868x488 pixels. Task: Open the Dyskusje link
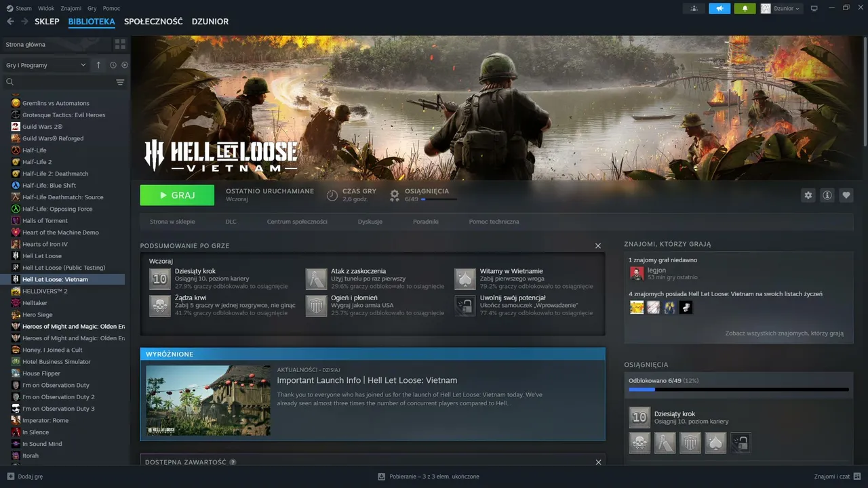pos(370,222)
